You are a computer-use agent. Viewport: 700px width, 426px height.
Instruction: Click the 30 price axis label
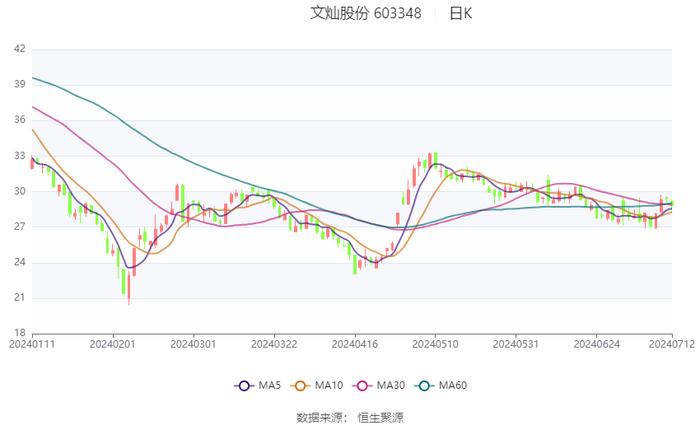20,191
